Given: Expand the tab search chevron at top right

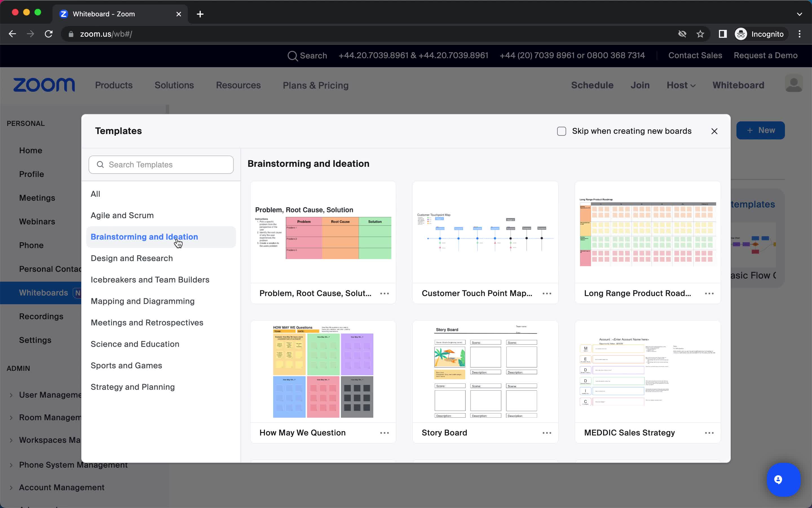Looking at the screenshot, I should coord(799,14).
